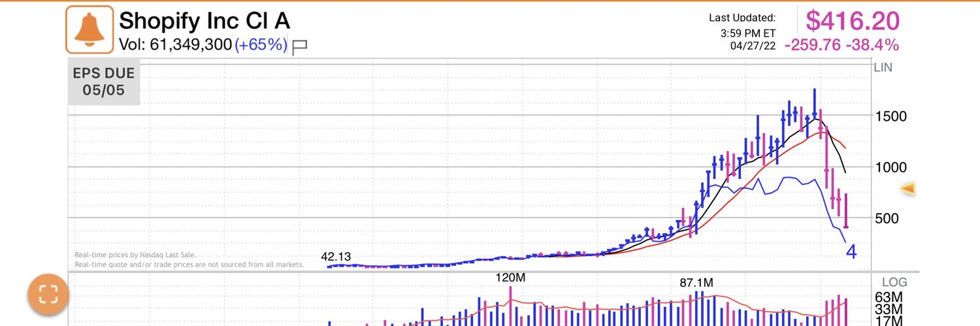980x326 pixels.
Task: Tap the 120M volume peak label
Action: tap(510, 278)
